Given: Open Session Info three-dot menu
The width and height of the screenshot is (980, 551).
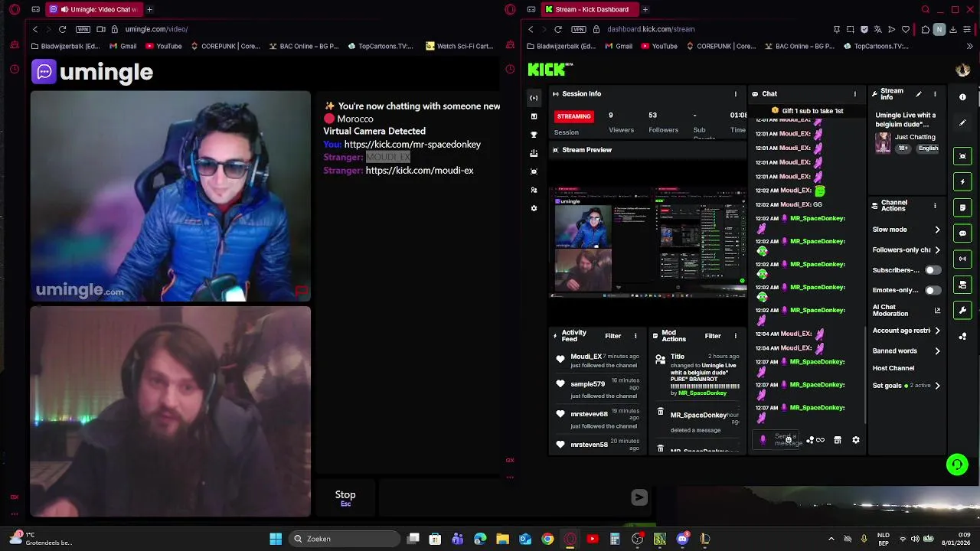Looking at the screenshot, I should click(x=736, y=94).
